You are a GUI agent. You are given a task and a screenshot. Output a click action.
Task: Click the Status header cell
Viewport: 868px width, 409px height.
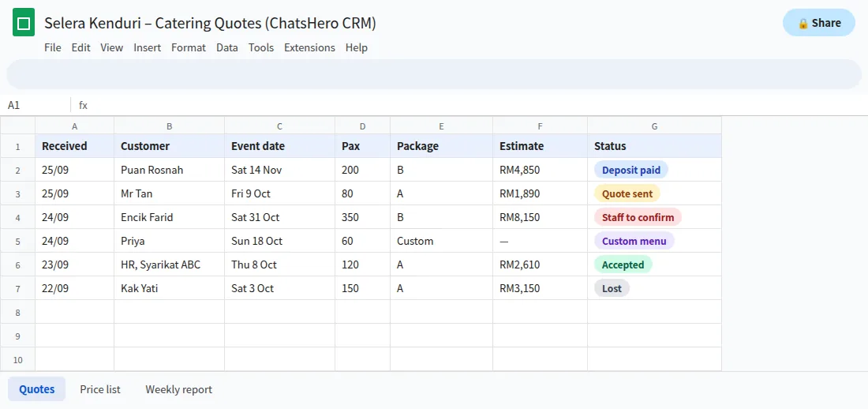[x=654, y=146]
